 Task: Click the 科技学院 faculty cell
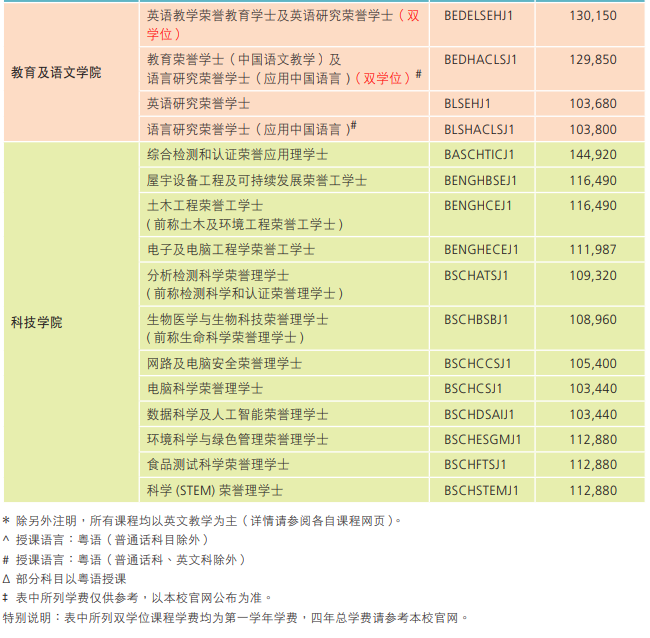tap(36, 322)
